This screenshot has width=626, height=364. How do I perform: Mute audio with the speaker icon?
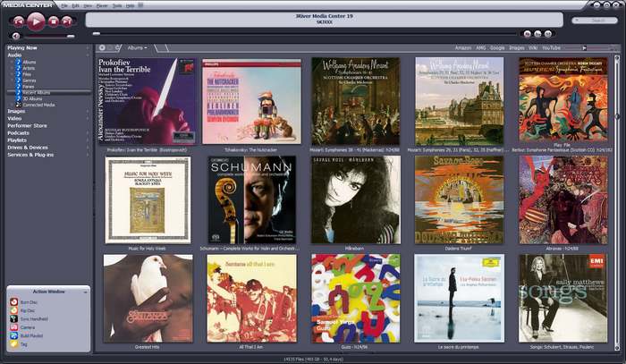click(x=15, y=36)
